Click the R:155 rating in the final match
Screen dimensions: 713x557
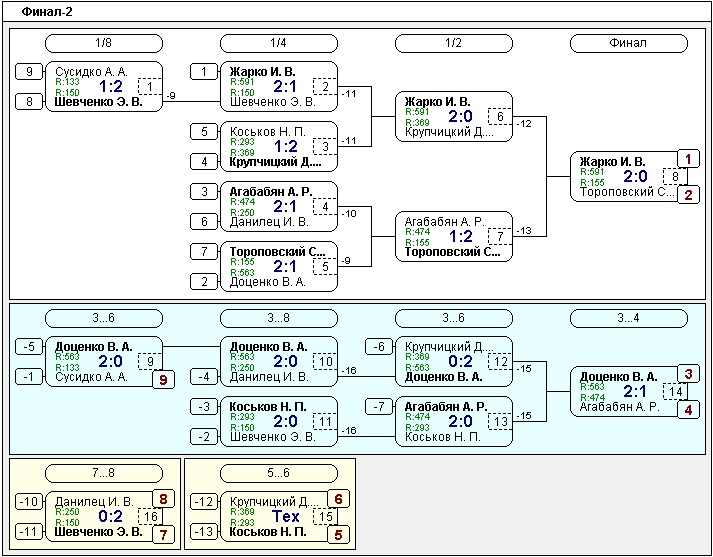point(592,183)
